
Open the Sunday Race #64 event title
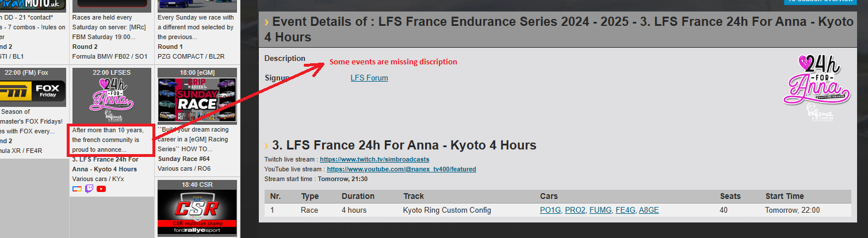coord(183,159)
